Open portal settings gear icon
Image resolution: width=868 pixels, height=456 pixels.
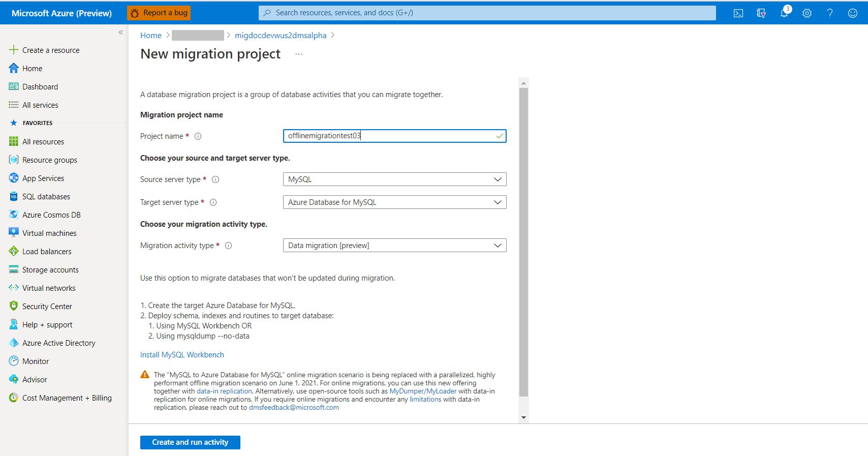click(807, 13)
